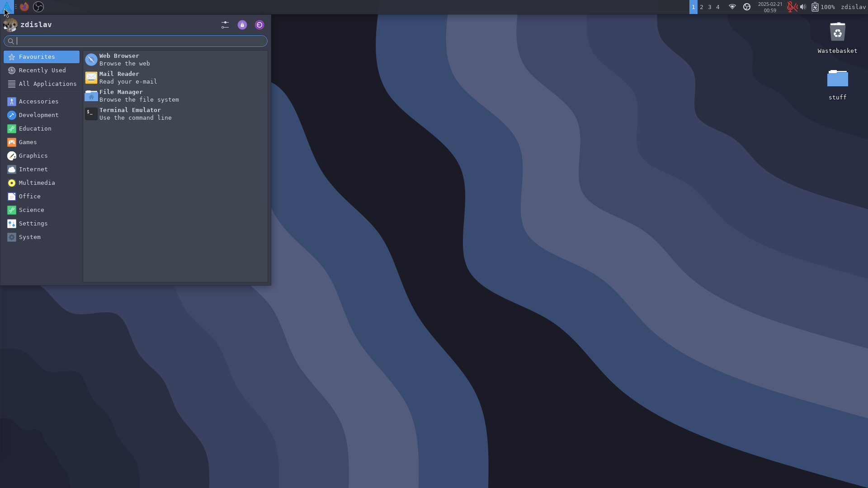Open the settings manager sliders icon

pyautogui.click(x=225, y=25)
